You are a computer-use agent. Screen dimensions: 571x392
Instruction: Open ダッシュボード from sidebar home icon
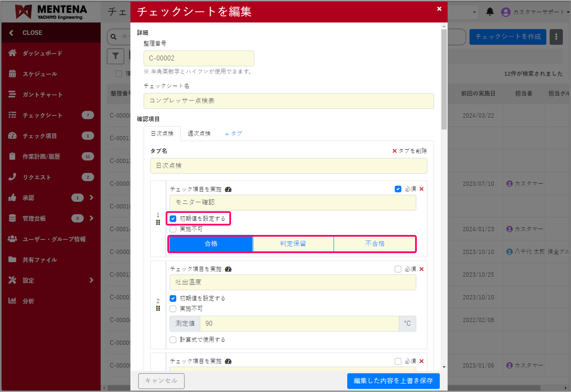12,53
